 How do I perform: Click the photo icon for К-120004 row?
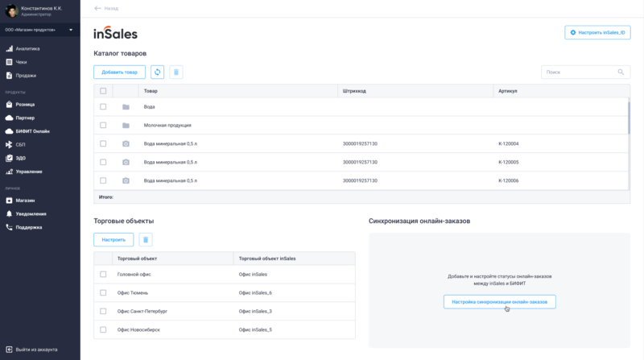pyautogui.click(x=126, y=144)
